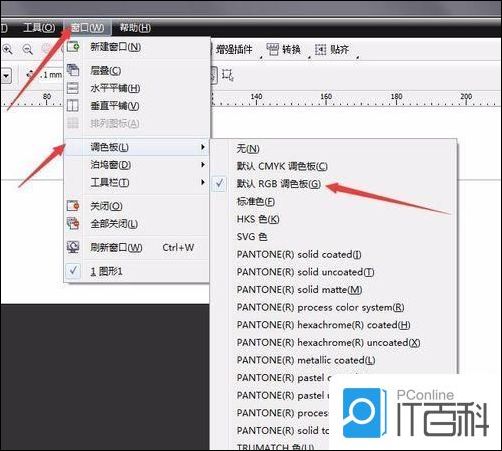Click the close all icon
The height and width of the screenshot is (451, 502).
(73, 224)
